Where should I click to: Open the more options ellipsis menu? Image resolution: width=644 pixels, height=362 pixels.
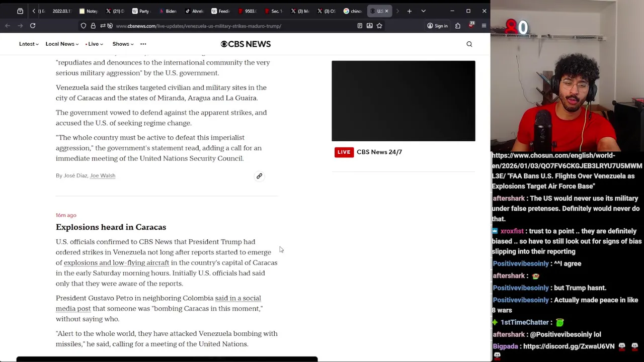tap(143, 44)
